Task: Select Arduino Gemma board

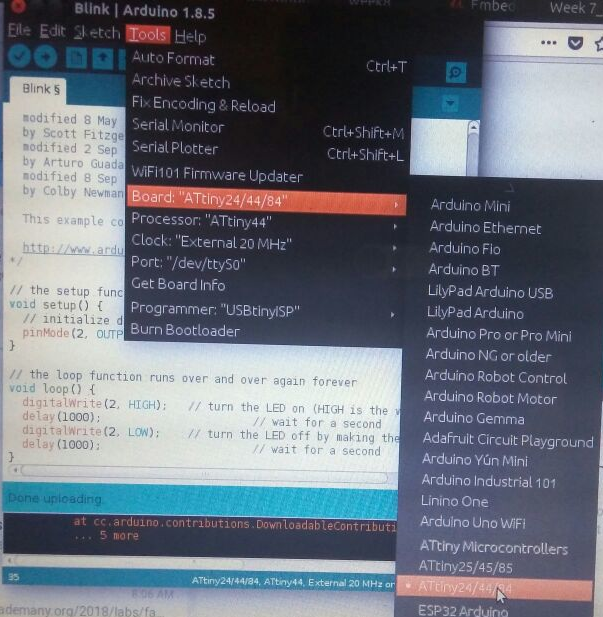Action: click(x=474, y=418)
